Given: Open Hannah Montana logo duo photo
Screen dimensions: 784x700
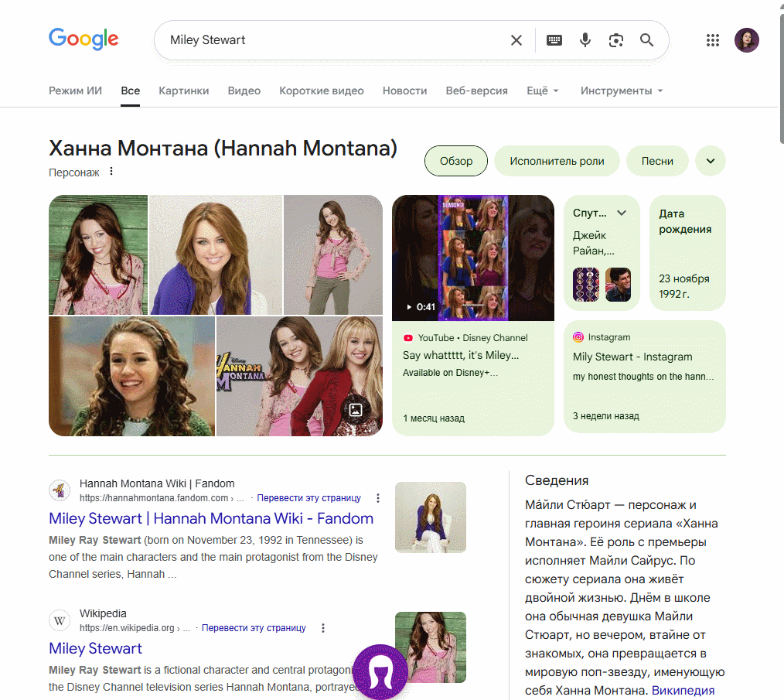Looking at the screenshot, I should 299,376.
